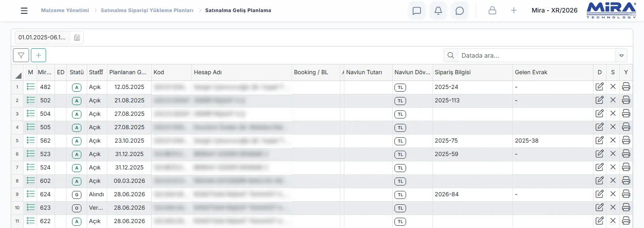Delete row 482 with the X icon
The height and width of the screenshot is (228, 644).
pos(613,87)
